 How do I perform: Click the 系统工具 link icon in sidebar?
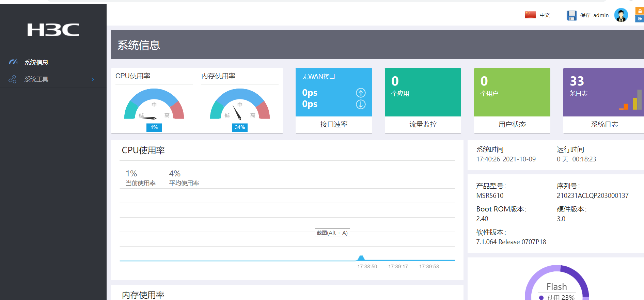click(13, 79)
